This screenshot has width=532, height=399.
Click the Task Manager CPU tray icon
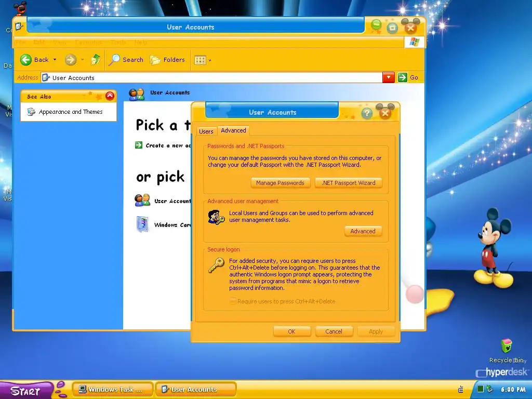tap(481, 389)
